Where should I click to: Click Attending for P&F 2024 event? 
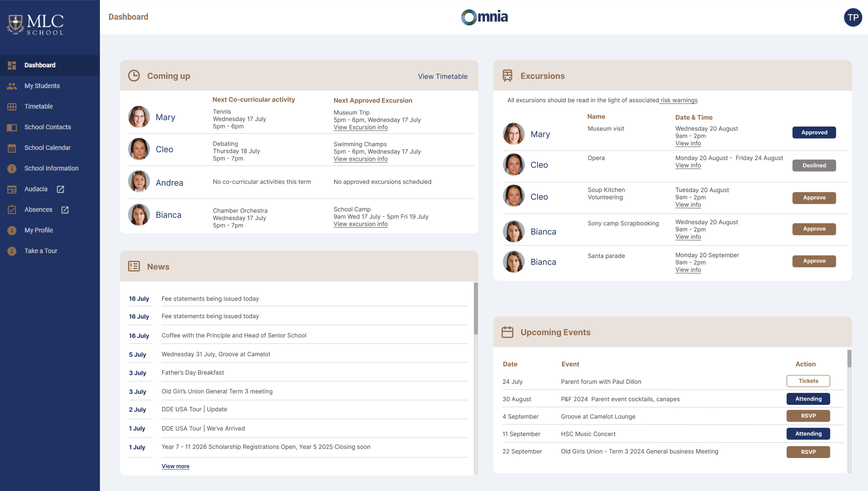pos(808,399)
